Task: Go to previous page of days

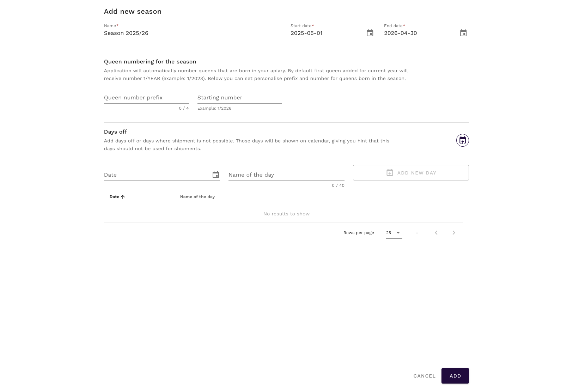Action: click(436, 233)
